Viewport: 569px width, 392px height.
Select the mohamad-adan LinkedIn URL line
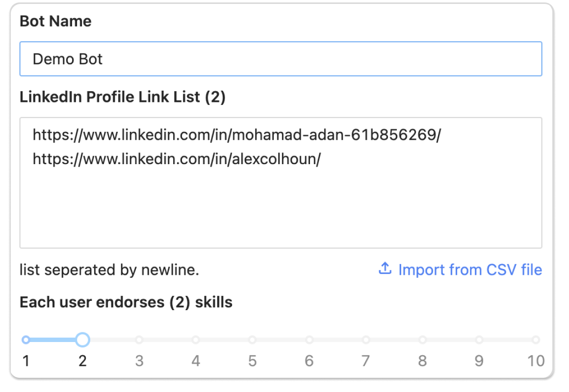[237, 135]
